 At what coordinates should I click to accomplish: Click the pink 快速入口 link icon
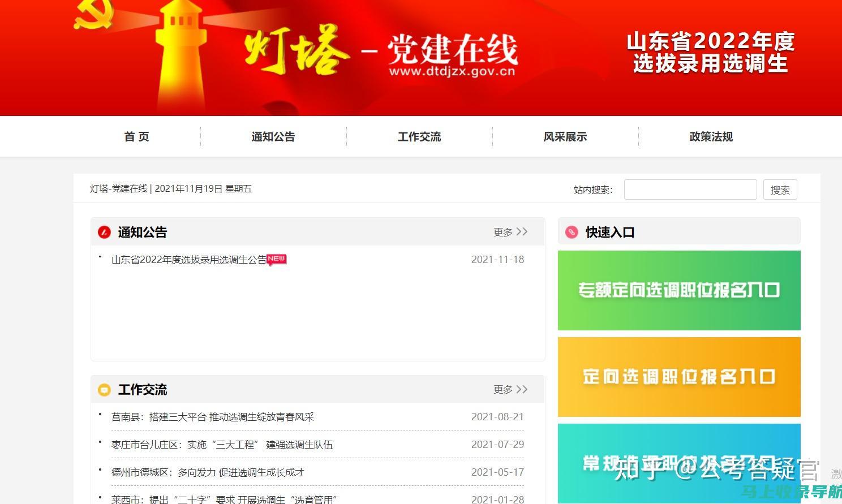572,232
